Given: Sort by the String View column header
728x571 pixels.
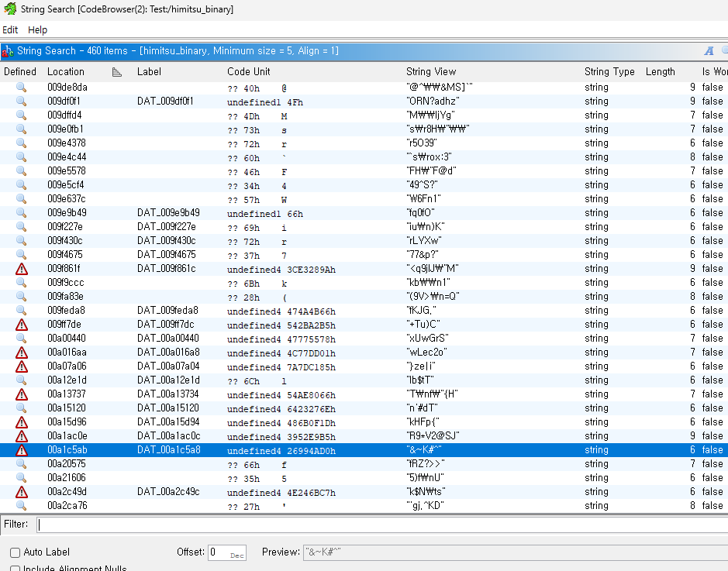Looking at the screenshot, I should click(x=431, y=71).
